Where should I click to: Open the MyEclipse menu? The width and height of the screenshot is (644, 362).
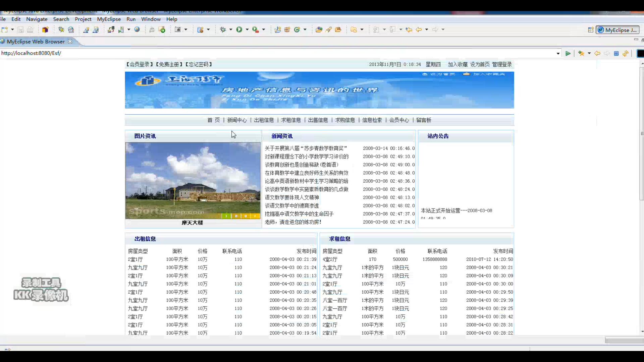(x=109, y=19)
